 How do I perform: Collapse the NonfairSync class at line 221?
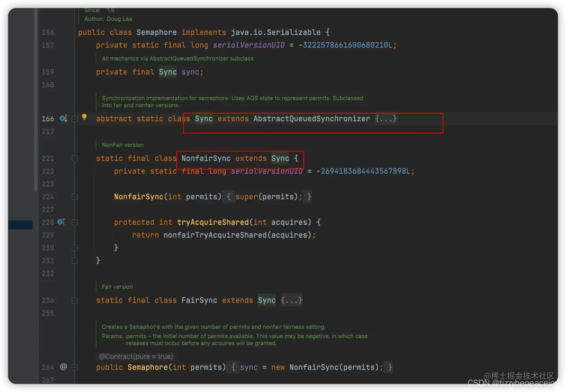click(75, 158)
